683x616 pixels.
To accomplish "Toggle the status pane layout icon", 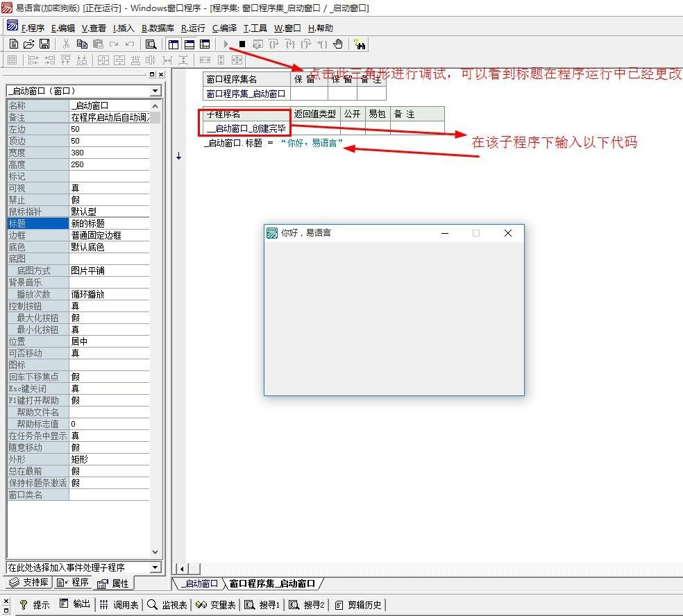I will click(x=189, y=44).
